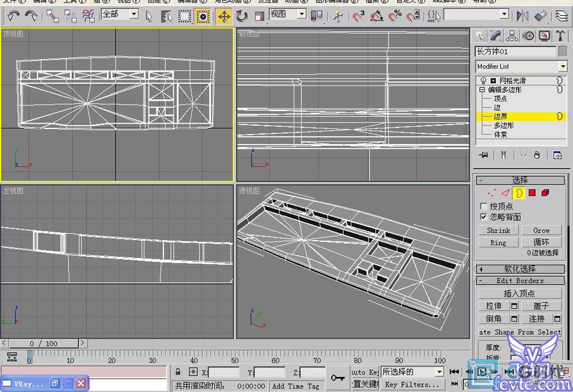Pick the Select Object arrow tool
This screenshot has height=392, width=573.
pos(149,16)
